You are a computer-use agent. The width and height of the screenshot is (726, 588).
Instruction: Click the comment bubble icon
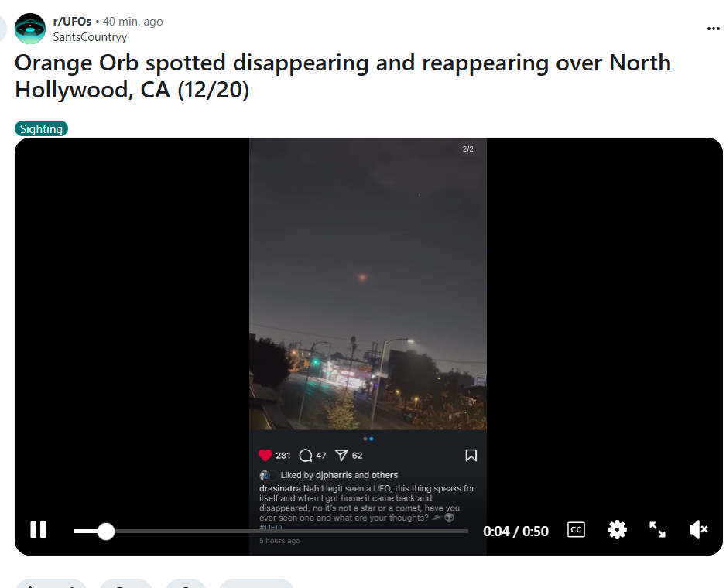pos(306,456)
